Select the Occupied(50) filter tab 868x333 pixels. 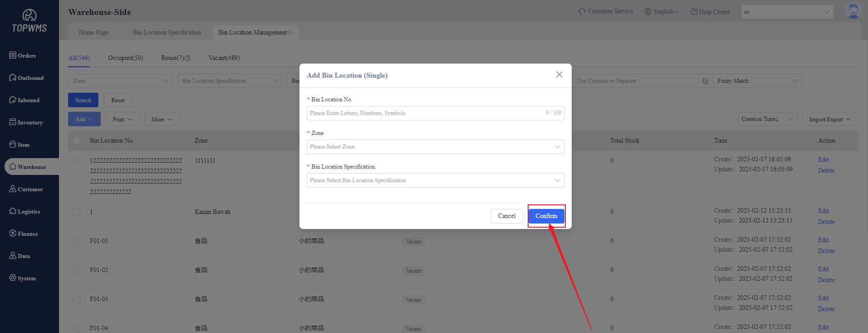(125, 58)
